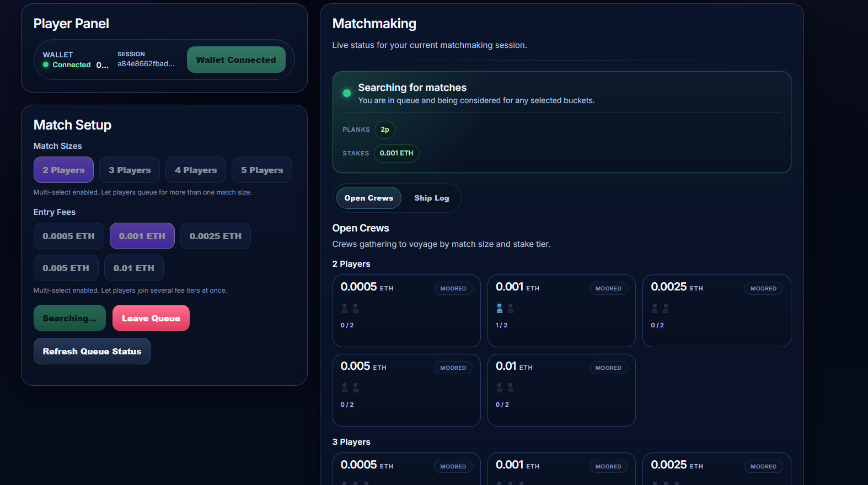Select the 0.01 ETH entry fee

coord(134,268)
